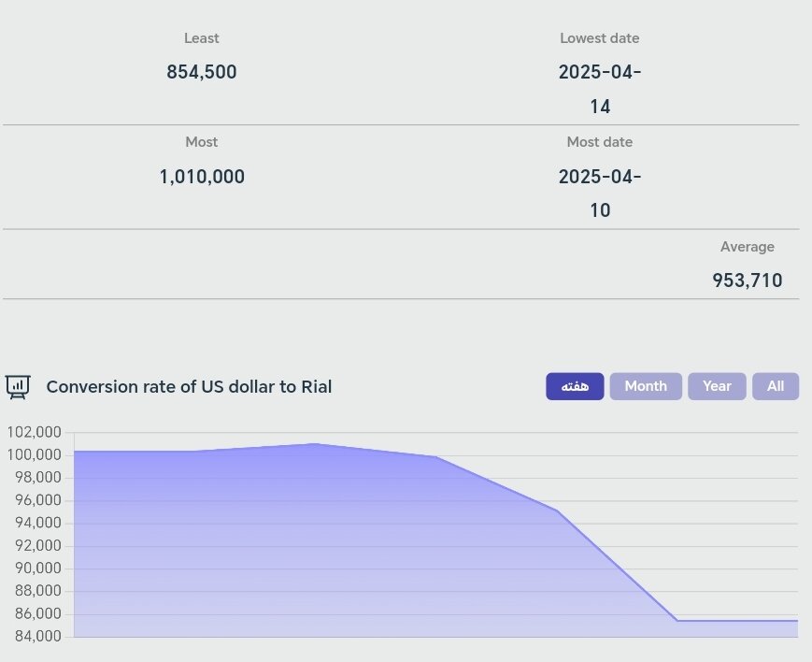This screenshot has width=812, height=662.
Task: Show All time range on chart
Action: (x=775, y=386)
